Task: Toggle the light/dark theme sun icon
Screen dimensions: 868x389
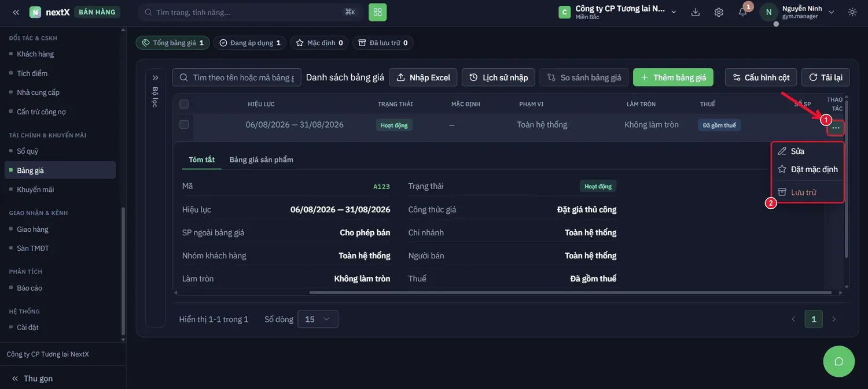Action: (852, 12)
